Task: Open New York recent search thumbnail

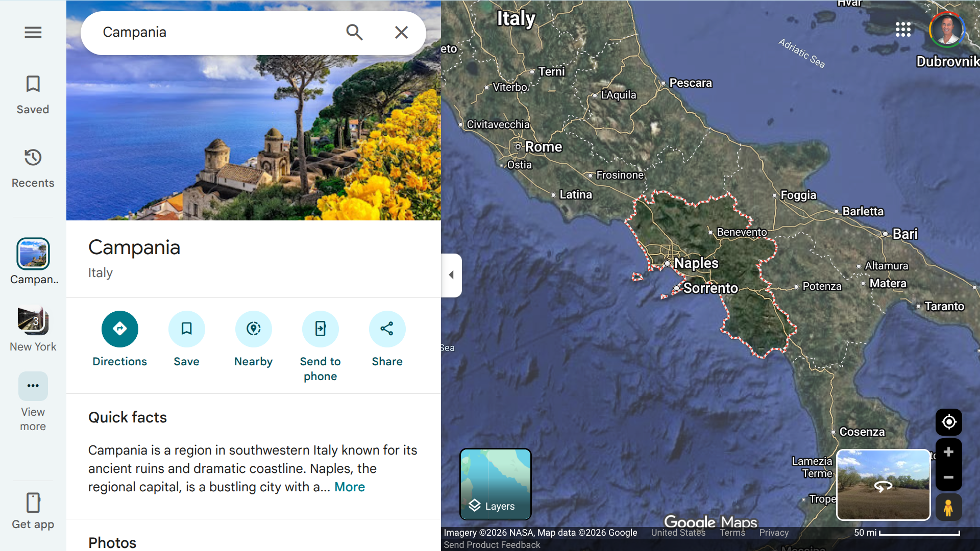Action: tap(33, 321)
